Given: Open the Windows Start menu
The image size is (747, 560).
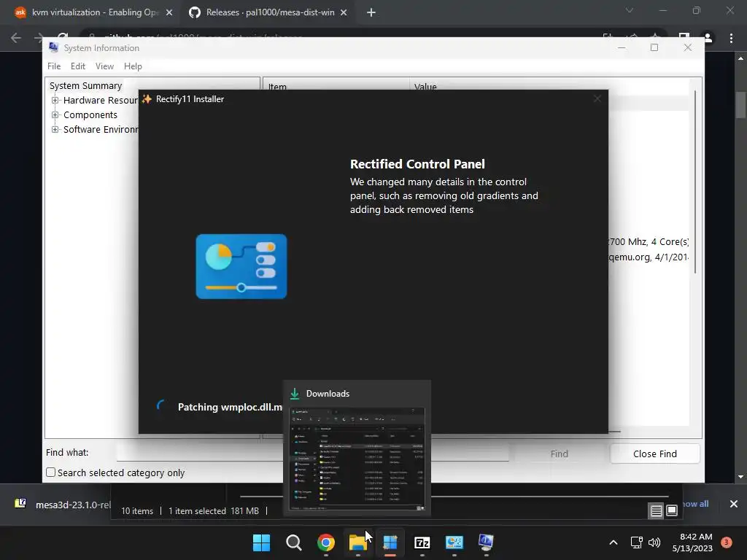Looking at the screenshot, I should 261,542.
